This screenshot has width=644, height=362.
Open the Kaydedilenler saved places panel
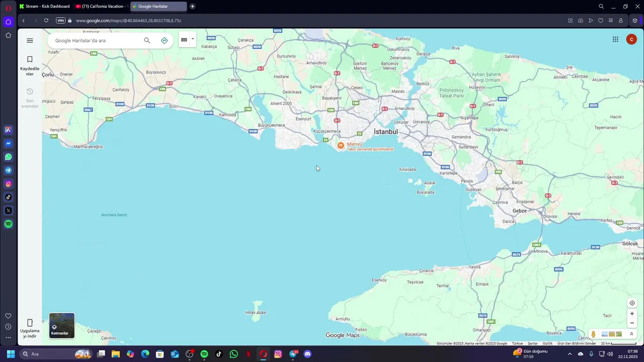point(30,66)
